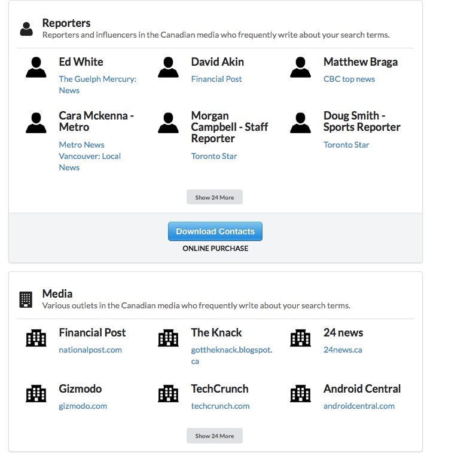Select reporter name David Akin
476x456 pixels.
click(217, 62)
